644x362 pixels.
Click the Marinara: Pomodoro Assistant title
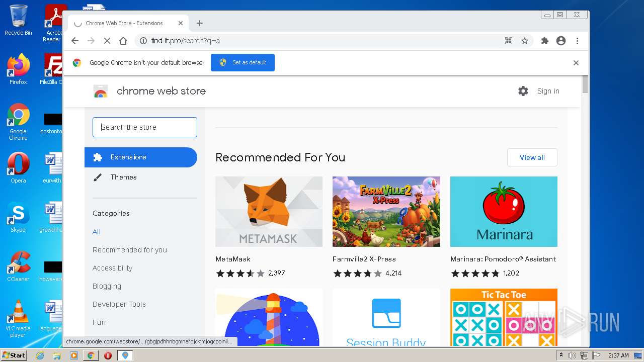(x=503, y=259)
